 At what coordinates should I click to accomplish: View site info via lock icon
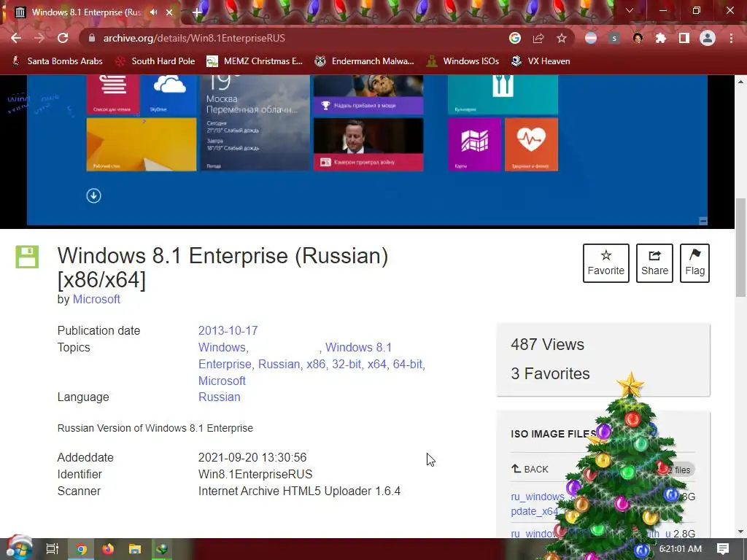click(92, 38)
